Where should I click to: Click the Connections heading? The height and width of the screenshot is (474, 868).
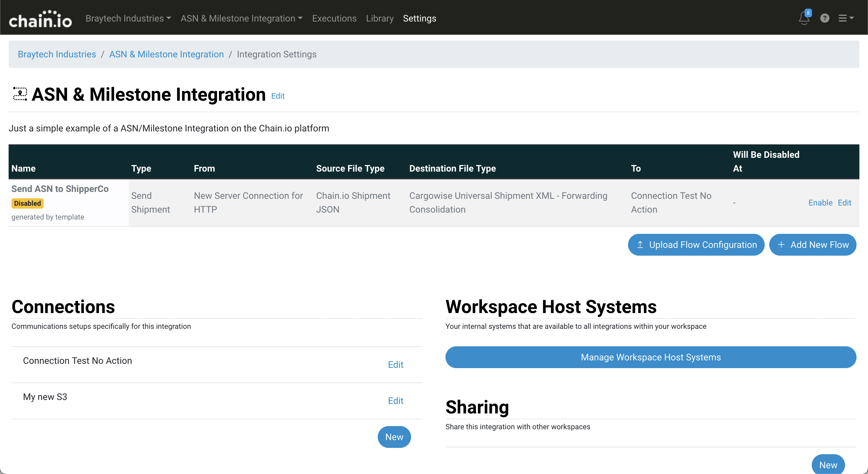[x=63, y=306]
